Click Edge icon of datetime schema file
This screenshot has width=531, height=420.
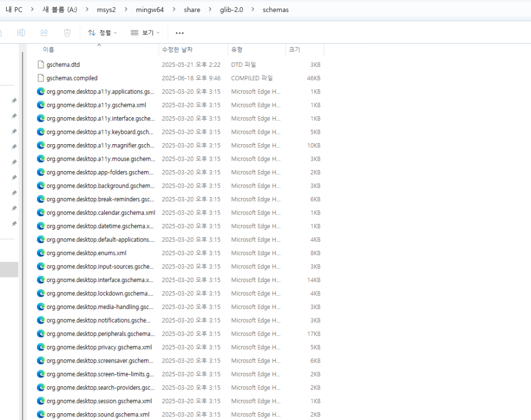[40, 226]
